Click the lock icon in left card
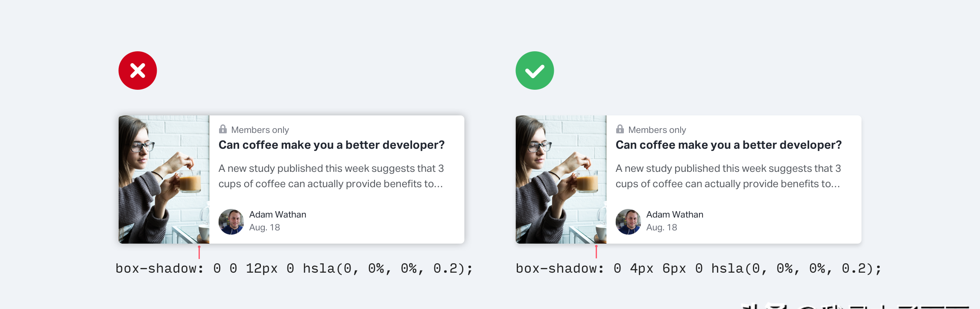 click(x=223, y=129)
